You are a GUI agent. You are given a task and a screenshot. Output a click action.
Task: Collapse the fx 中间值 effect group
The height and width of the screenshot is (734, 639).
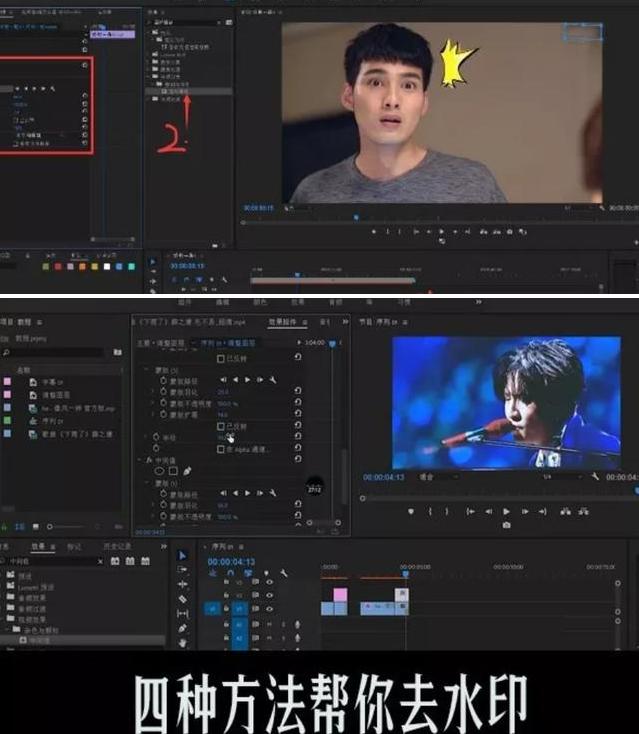pyautogui.click(x=140, y=460)
